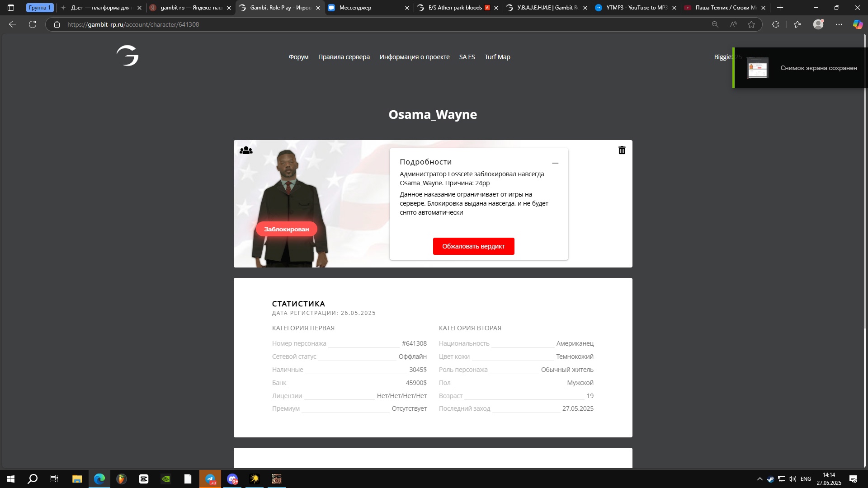The width and height of the screenshot is (868, 488).
Task: Click the trash delete character icon
Action: click(622, 150)
